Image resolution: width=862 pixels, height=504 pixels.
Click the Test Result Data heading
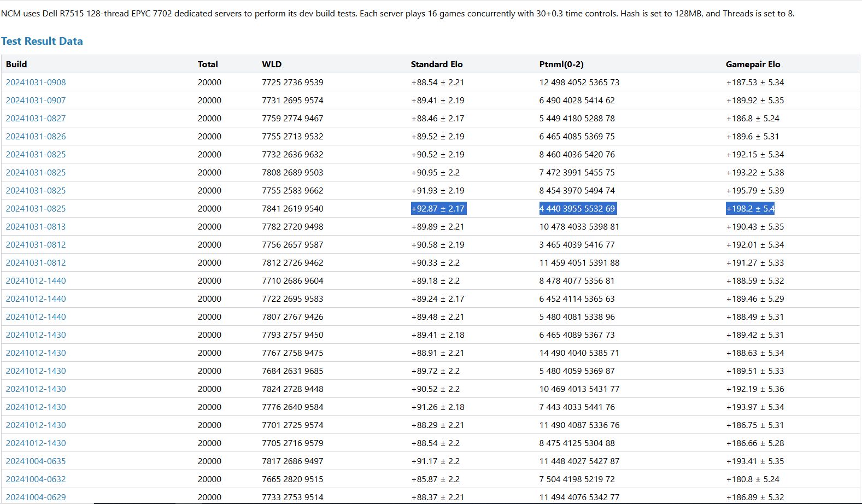coord(42,41)
